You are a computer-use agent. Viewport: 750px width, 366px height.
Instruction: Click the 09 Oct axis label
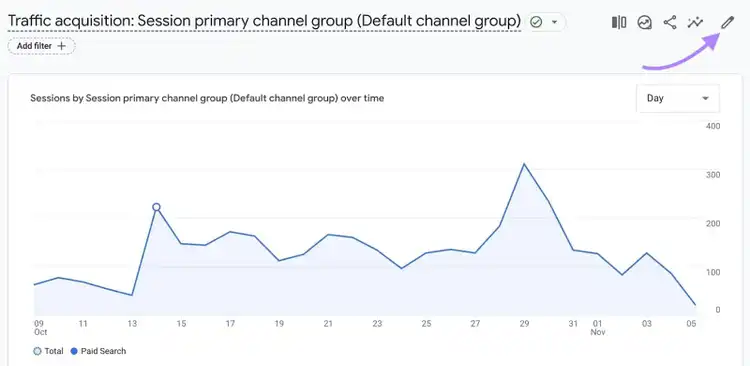click(x=40, y=328)
